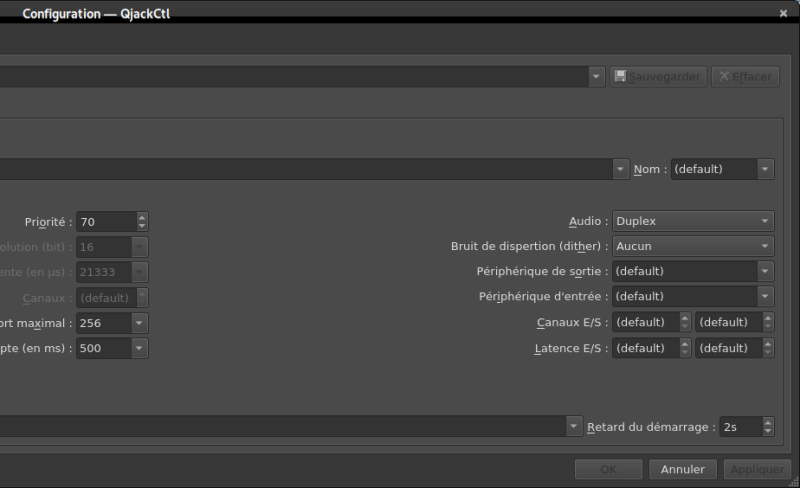800x488 pixels.
Task: Click the second Canaux E/S field
Action: click(729, 322)
